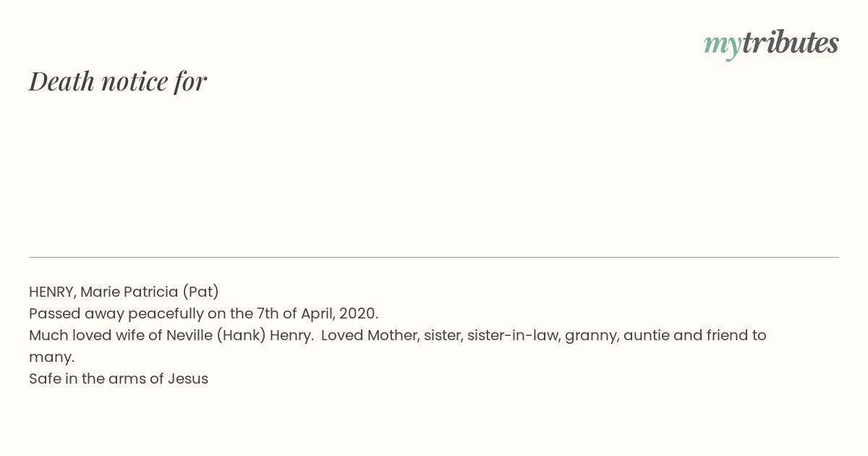Click the date "7th of April, 2020"

click(x=318, y=314)
